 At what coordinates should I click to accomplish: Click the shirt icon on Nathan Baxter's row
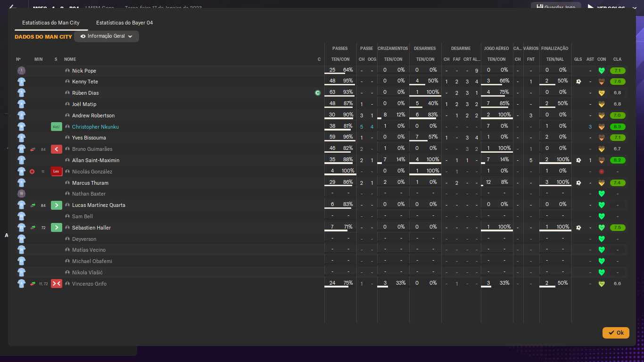click(21, 194)
